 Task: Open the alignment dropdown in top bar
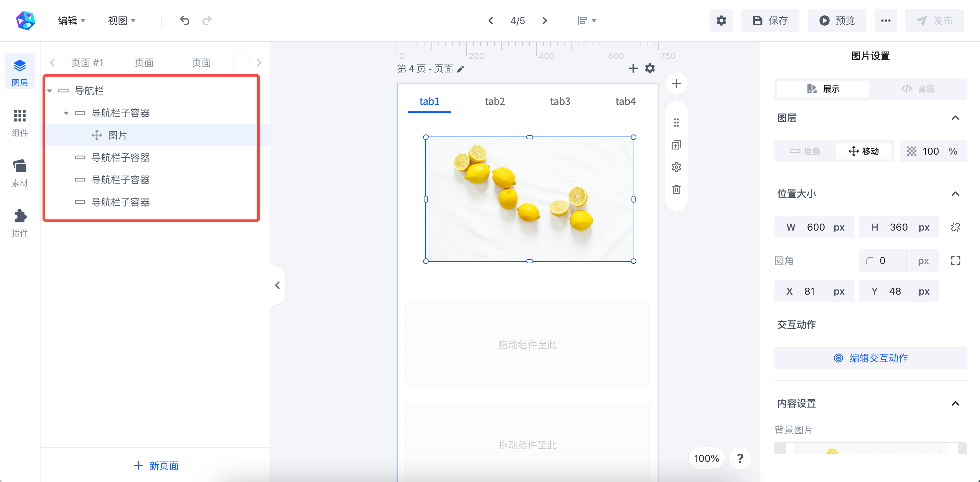[587, 21]
